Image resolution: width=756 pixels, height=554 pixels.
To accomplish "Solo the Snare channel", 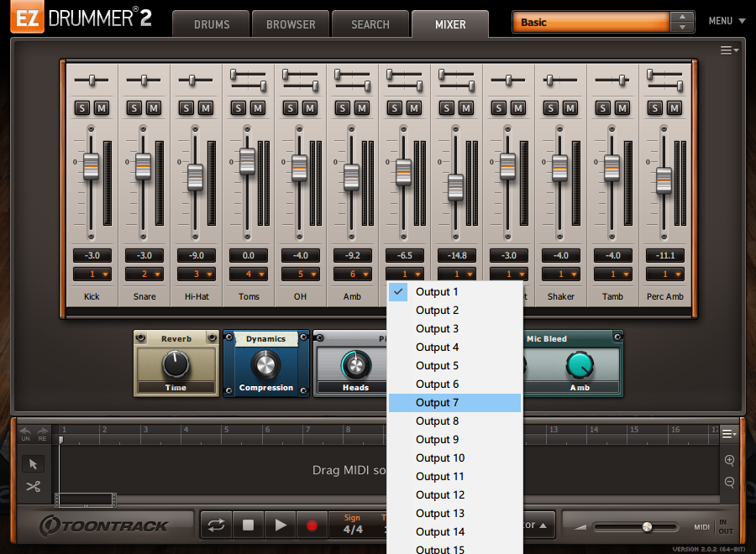I will [134, 108].
